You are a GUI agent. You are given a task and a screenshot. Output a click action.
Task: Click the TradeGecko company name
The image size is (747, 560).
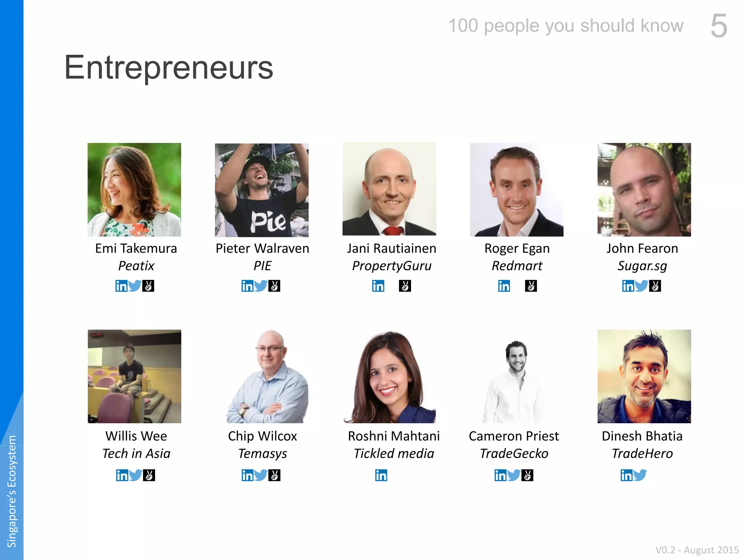pyautogui.click(x=514, y=454)
